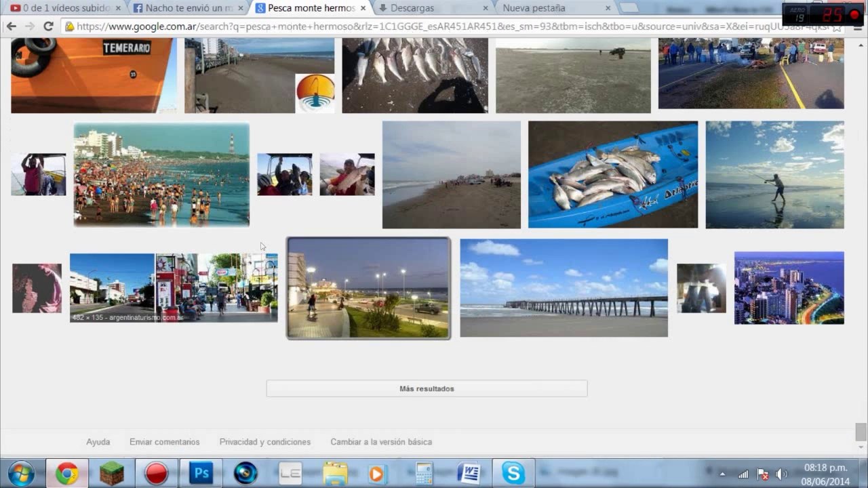Open the people gathered on road image
Viewport: 868px width, 488px height.
point(751,73)
